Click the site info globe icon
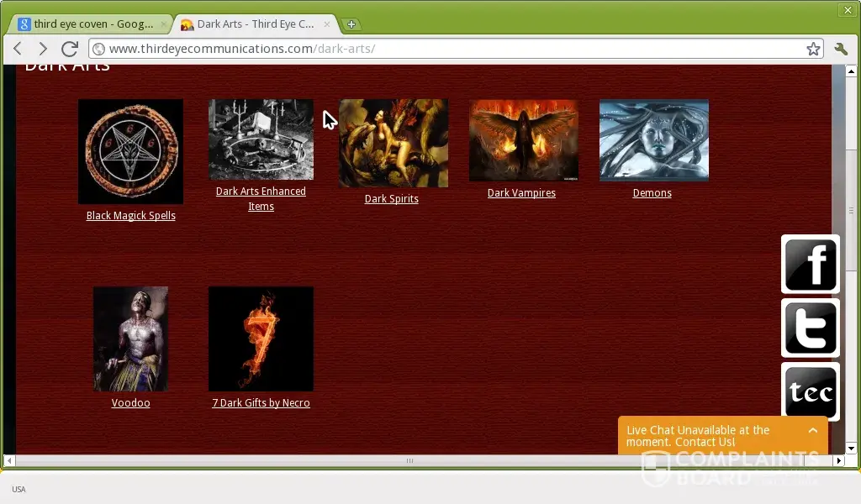The width and height of the screenshot is (861, 504). (99, 49)
